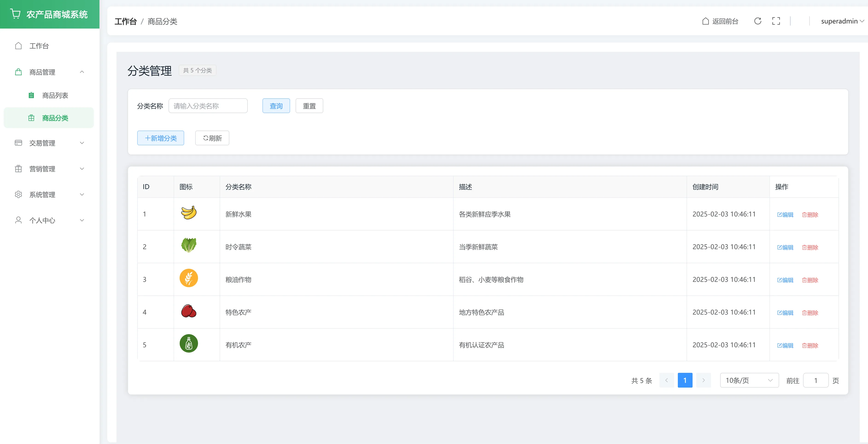Click the 新增分类 button

pos(160,138)
